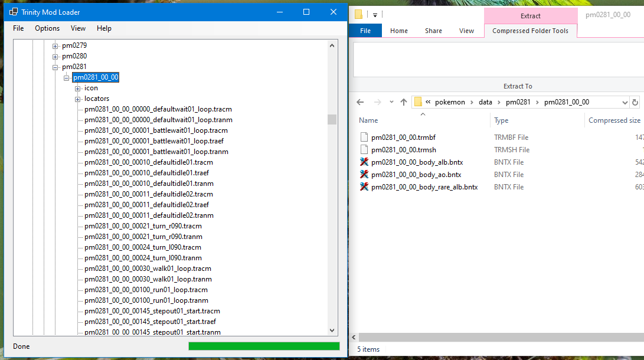Click the green progress bar in Trinity Mod Loader

264,346
